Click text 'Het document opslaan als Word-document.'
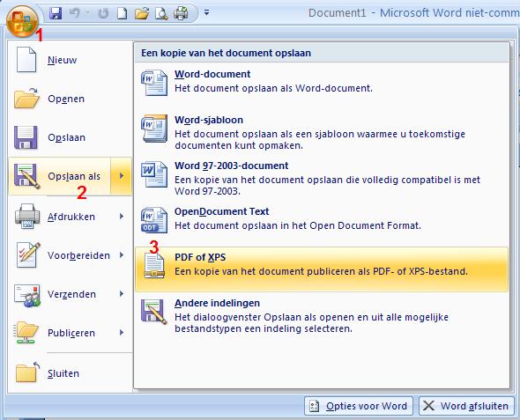Image resolution: width=520 pixels, height=420 pixels. 273,88
